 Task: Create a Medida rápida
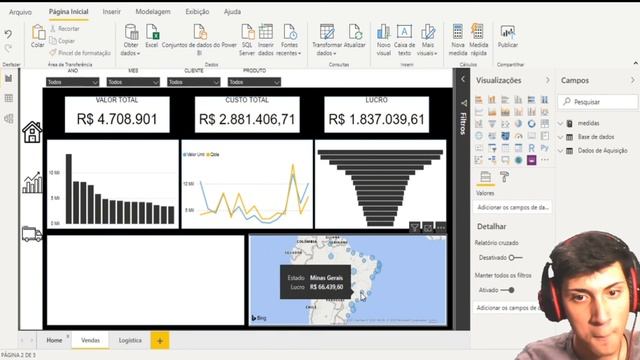pyautogui.click(x=478, y=39)
